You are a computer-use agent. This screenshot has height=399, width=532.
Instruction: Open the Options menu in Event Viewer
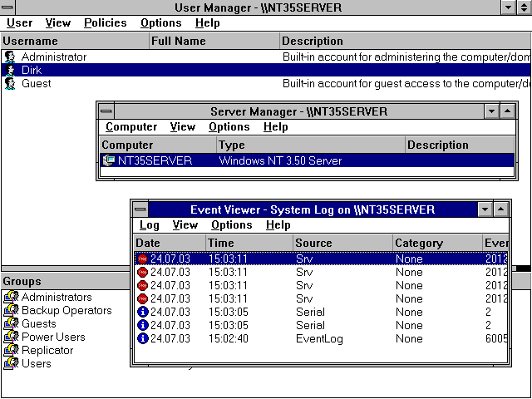pos(231,225)
